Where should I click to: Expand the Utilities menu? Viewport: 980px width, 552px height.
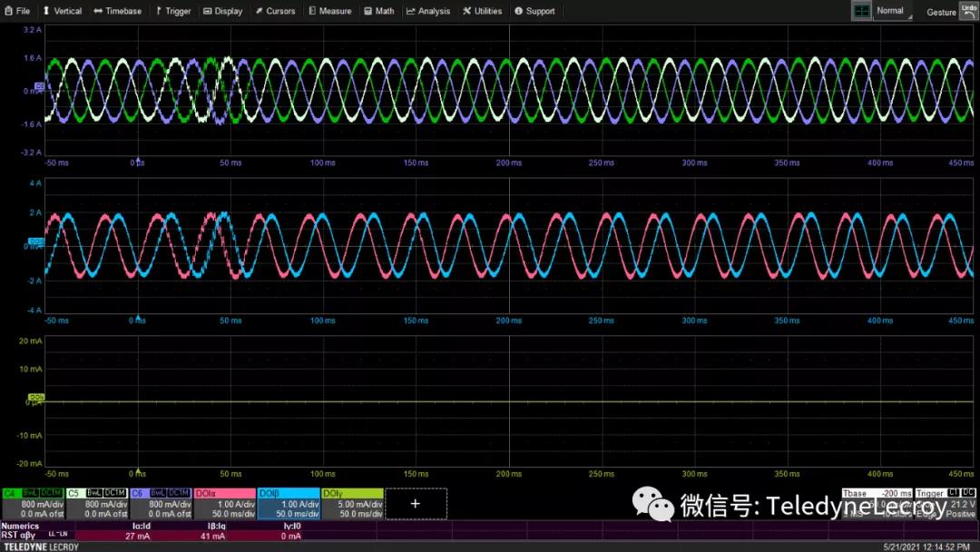tap(482, 11)
